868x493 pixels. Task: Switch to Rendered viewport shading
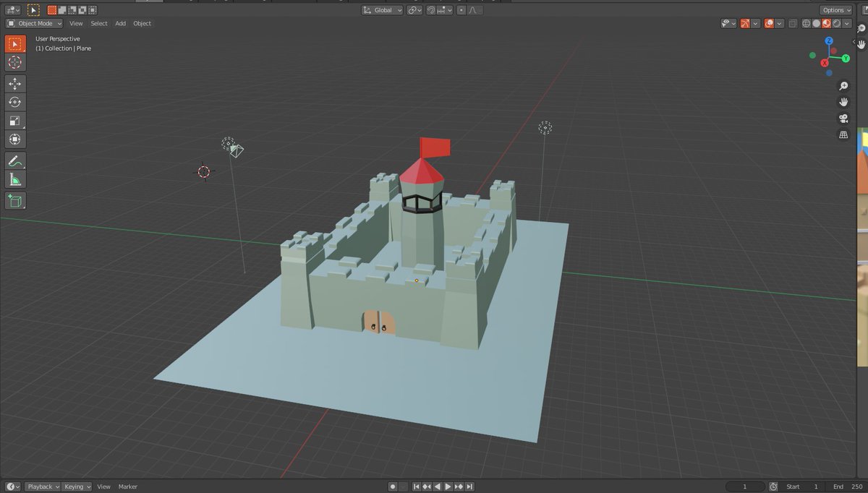[x=835, y=24]
